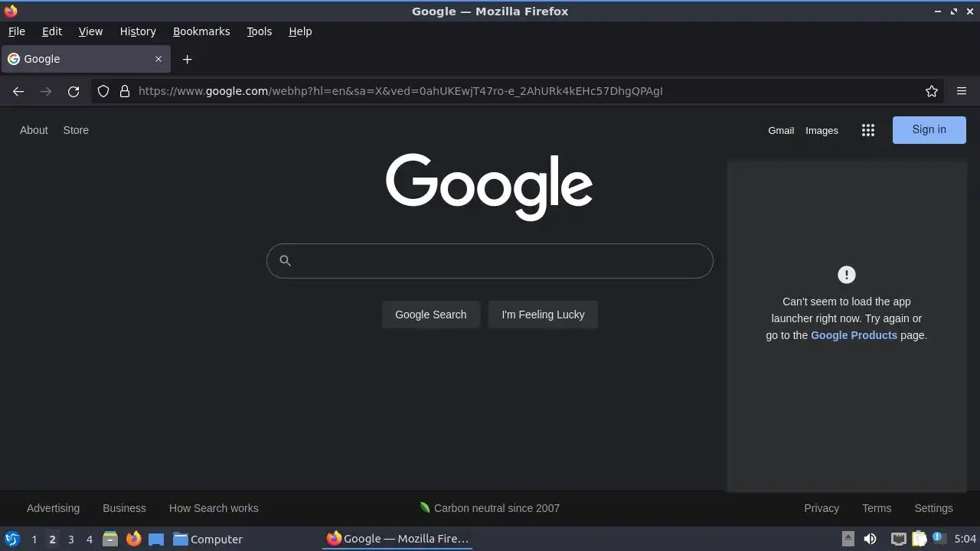The height and width of the screenshot is (551, 980).
Task: Open the How Search works link
Action: (214, 508)
